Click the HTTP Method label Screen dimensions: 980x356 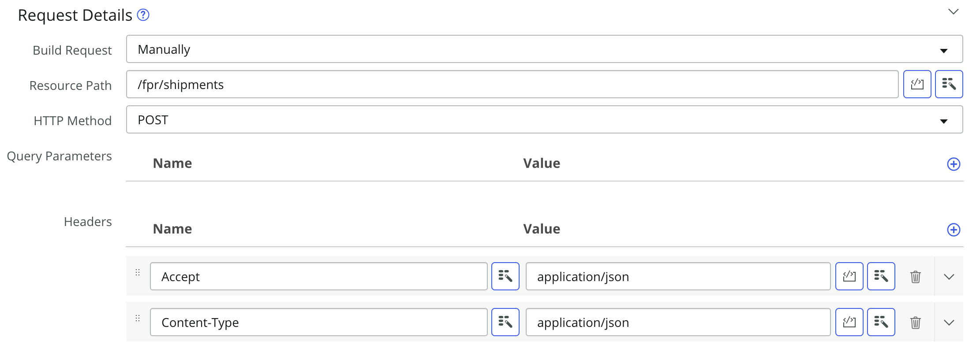click(x=73, y=121)
